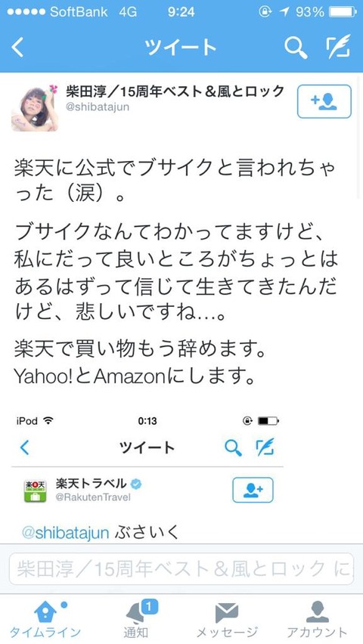This screenshot has width=363, height=644.
Task: Tap the back arrow in top header
Action: pos(17,48)
